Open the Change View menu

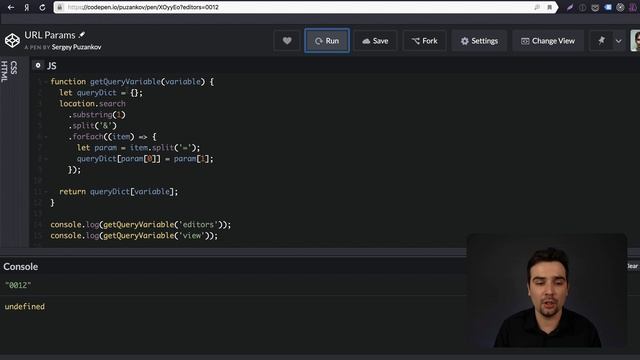[548, 41]
